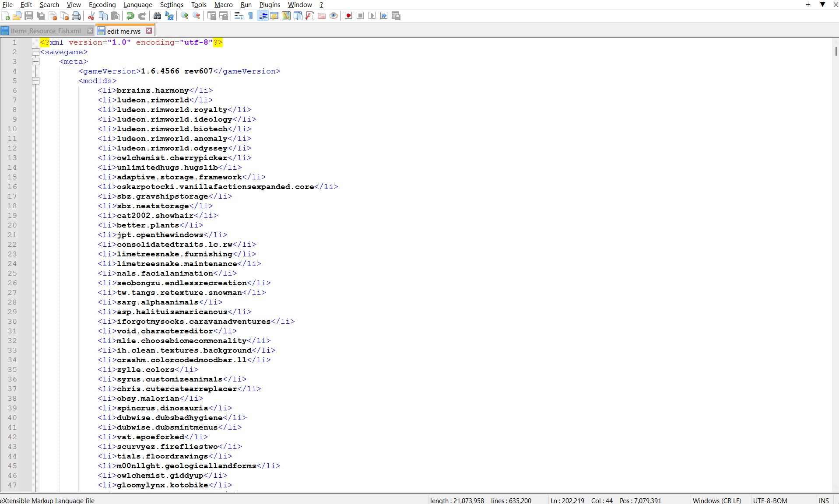Collapse the meta node fold marker
The width and height of the screenshot is (839, 504).
tap(35, 62)
